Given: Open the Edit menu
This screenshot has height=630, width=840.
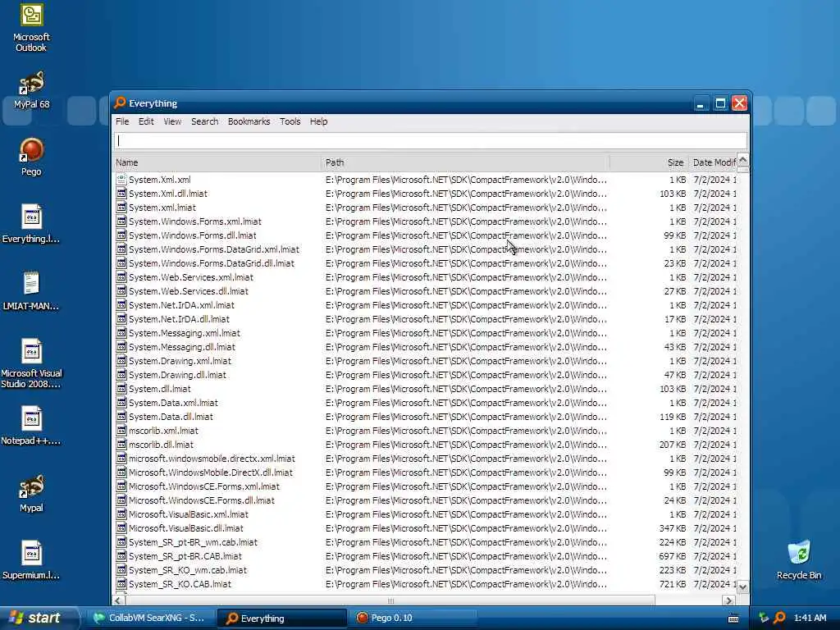Looking at the screenshot, I should click(146, 121).
